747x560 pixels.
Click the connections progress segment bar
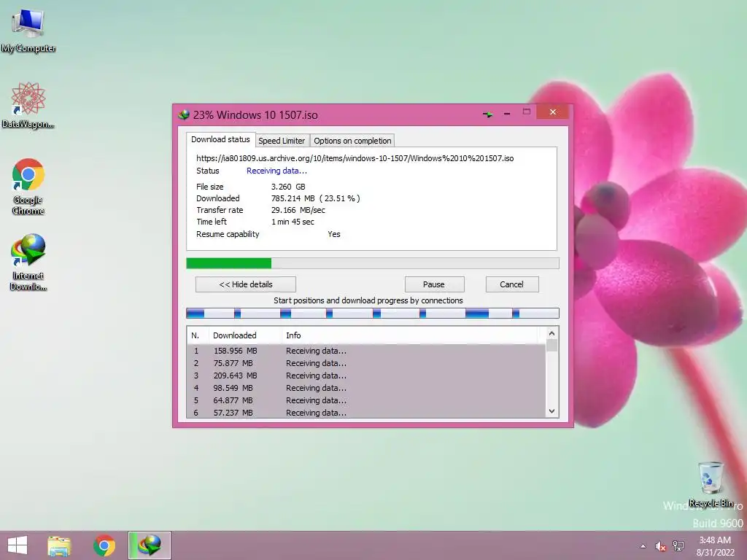click(x=373, y=313)
